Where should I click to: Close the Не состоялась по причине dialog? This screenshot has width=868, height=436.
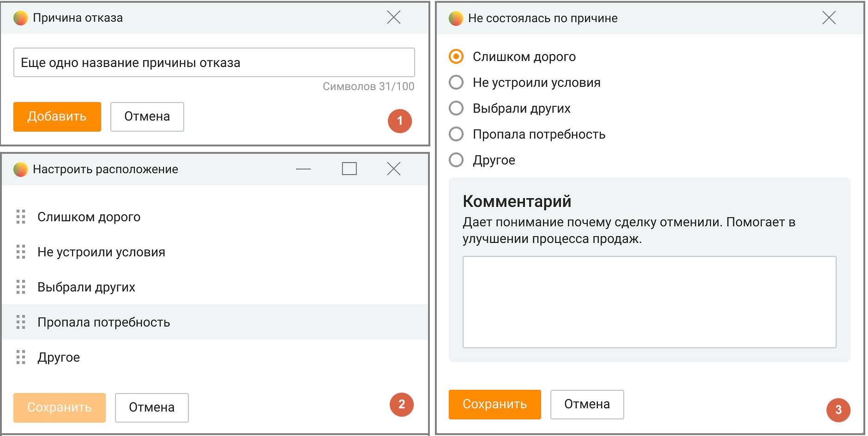click(829, 18)
